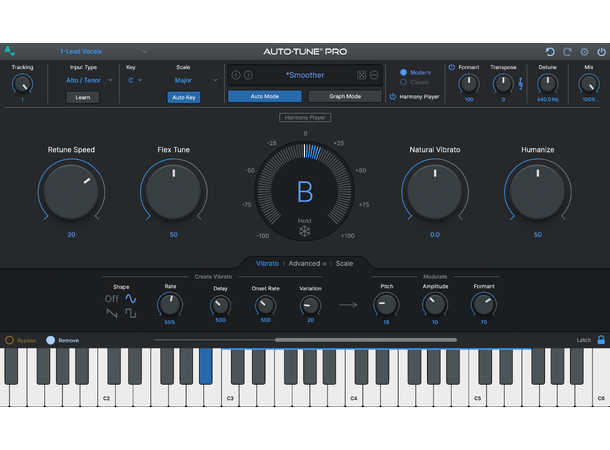Click the vibrato Delay knob
610x450 pixels.
pos(221,306)
